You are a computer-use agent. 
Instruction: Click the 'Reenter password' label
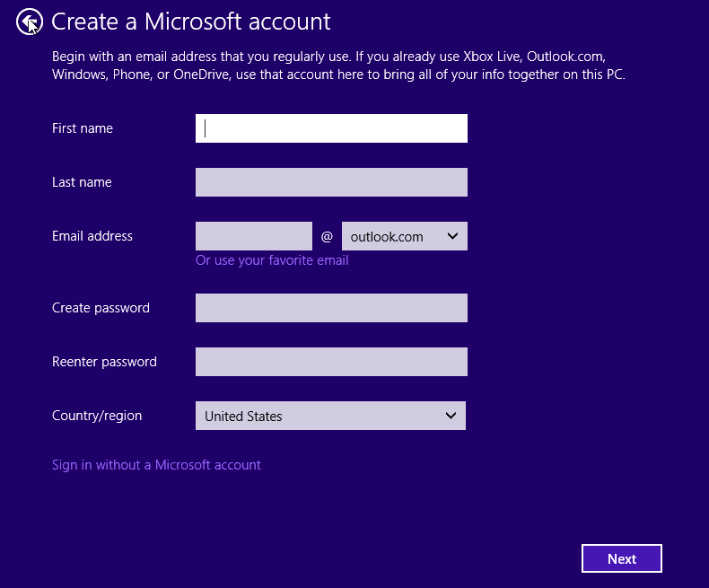104,362
